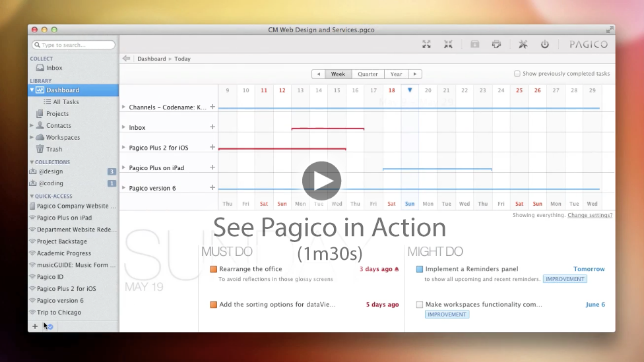This screenshot has width=644, height=362.
Task: Expand Pagico version 6 timeline row
Action: [x=123, y=187]
